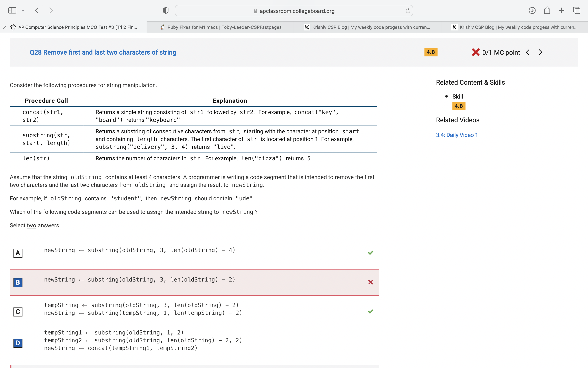
Task: Show the tab overview
Action: coord(577,10)
